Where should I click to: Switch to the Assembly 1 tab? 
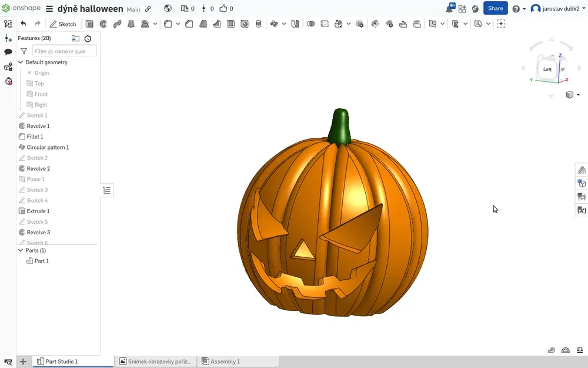225,362
